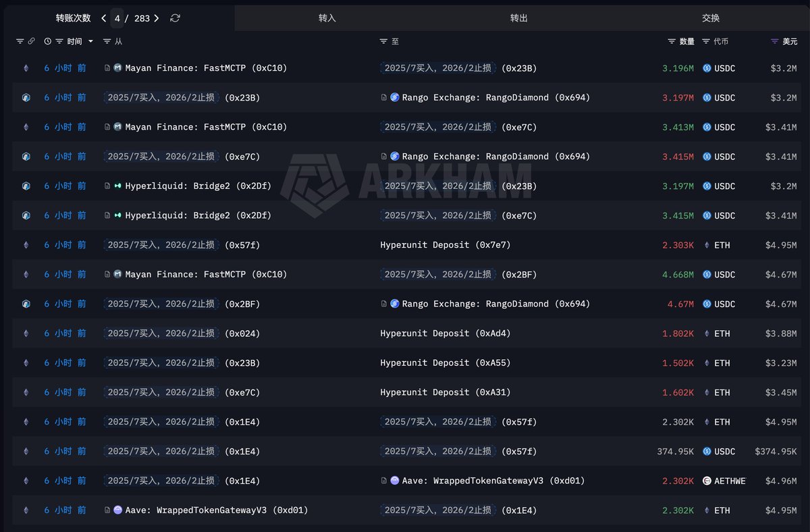810x532 pixels.
Task: Open the time link on the 1.602K row
Action: [65, 392]
